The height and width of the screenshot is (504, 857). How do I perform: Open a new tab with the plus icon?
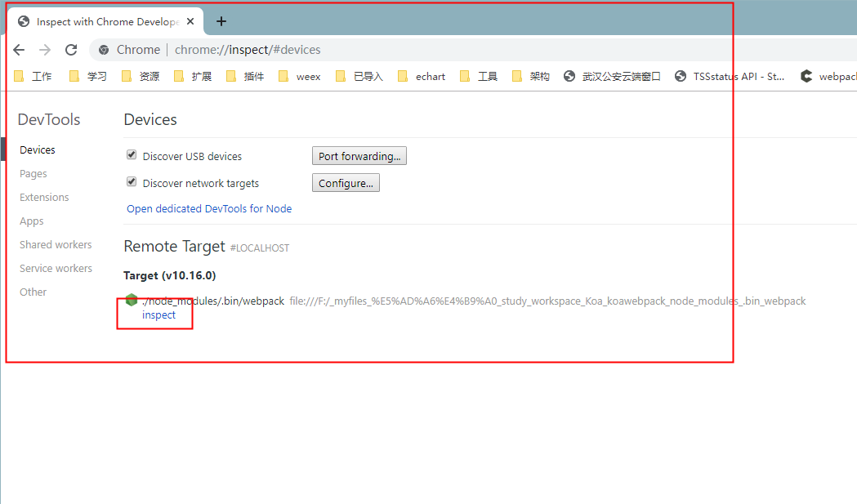pyautogui.click(x=221, y=21)
